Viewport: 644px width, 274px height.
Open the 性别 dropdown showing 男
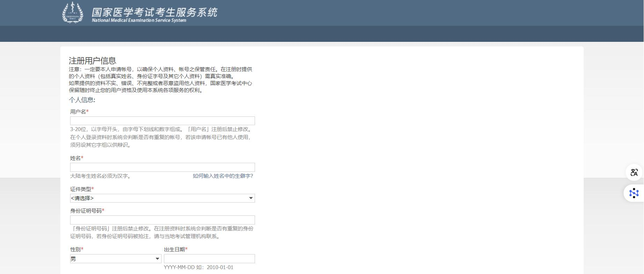point(115,259)
